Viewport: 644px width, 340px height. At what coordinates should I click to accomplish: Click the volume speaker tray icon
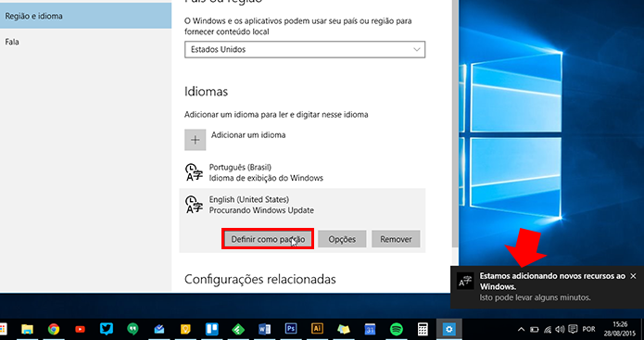[560, 329]
